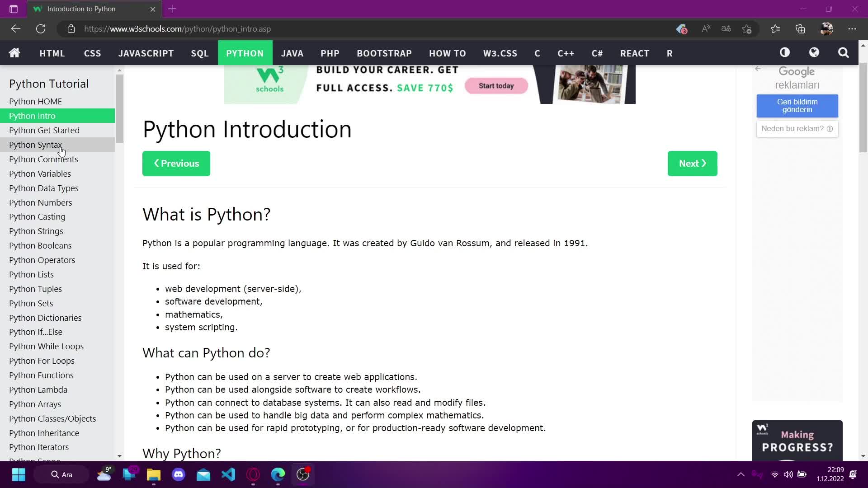Open the JAVASCRIPT tutorial tab
Screen dimensions: 868x488
click(x=146, y=53)
